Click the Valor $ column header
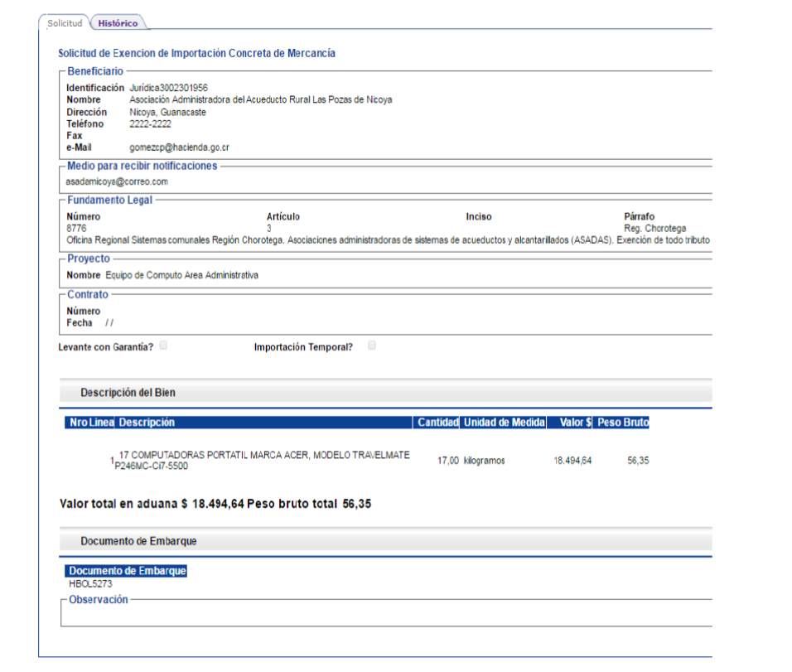The height and width of the screenshot is (672, 792). (575, 423)
